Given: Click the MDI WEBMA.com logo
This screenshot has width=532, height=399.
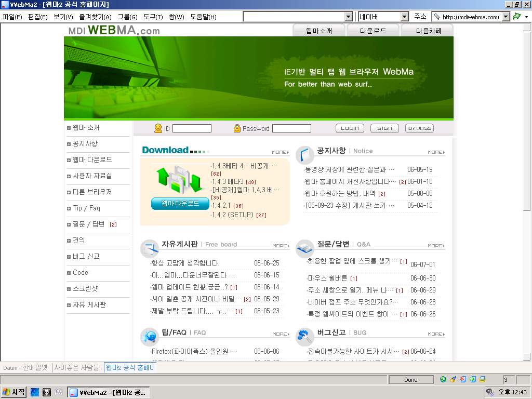Looking at the screenshot, I should pos(114,30).
